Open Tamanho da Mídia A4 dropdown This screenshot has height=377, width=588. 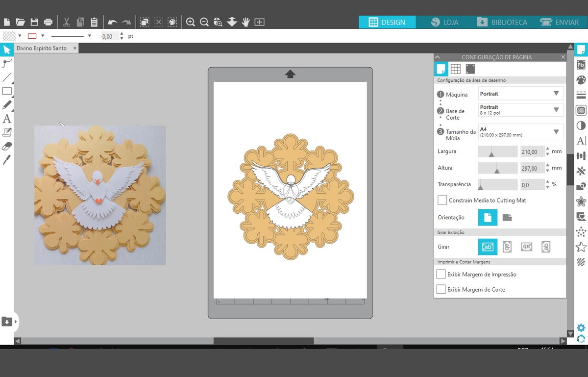520,132
